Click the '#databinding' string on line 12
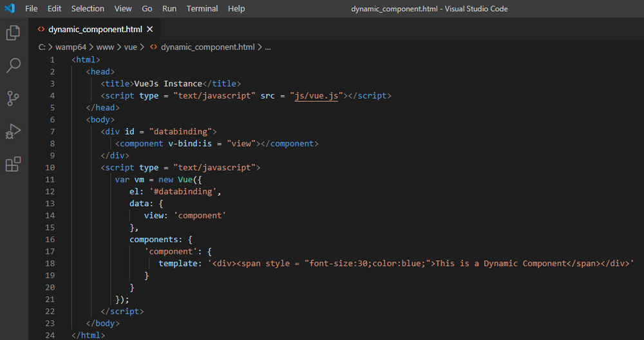Screen dimensions: 644x340 click(x=183, y=192)
